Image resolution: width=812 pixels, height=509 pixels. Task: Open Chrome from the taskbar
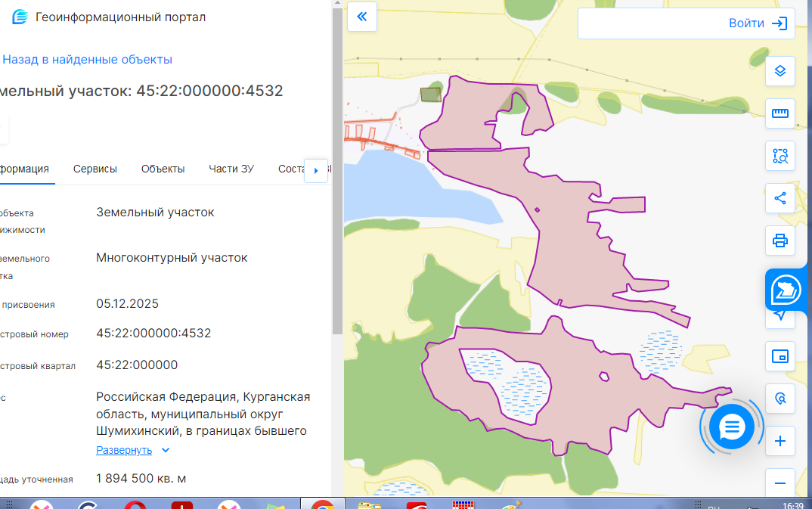[323, 504]
